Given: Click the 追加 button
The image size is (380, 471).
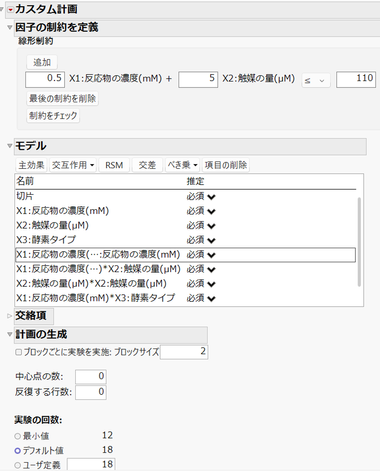Looking at the screenshot, I should (42, 62).
